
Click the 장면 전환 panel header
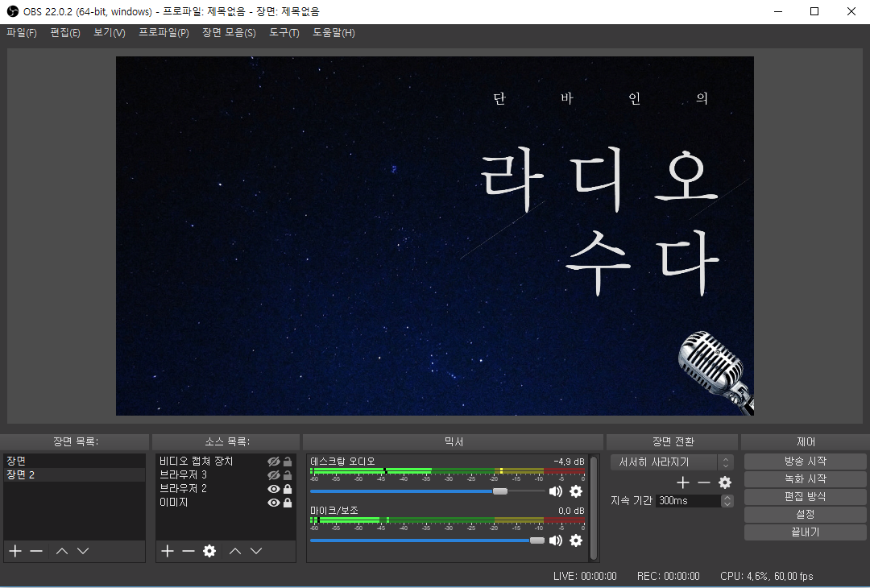point(673,441)
